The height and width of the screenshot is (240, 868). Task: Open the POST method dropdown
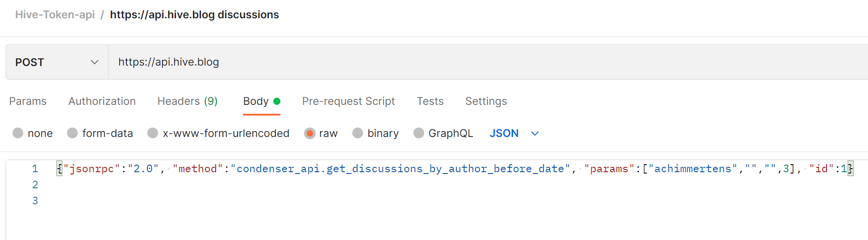coord(57,62)
